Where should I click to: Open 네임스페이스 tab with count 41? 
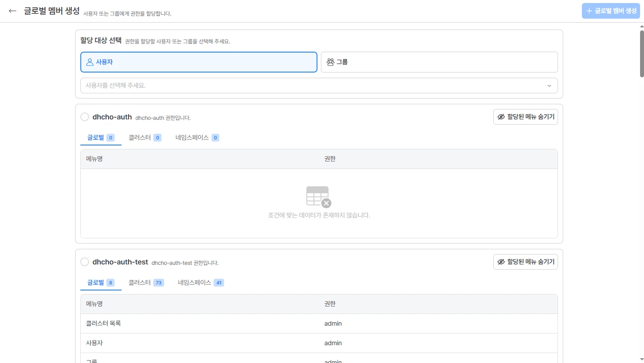pyautogui.click(x=201, y=283)
